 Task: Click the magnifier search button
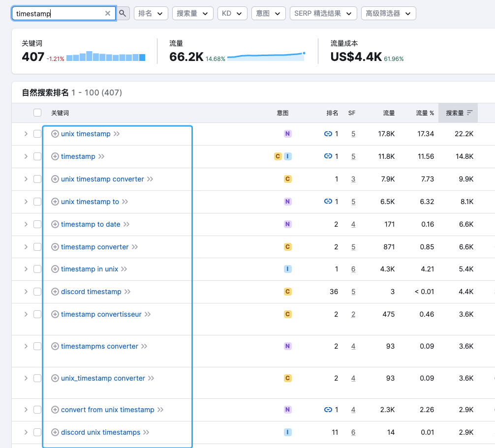(x=123, y=13)
